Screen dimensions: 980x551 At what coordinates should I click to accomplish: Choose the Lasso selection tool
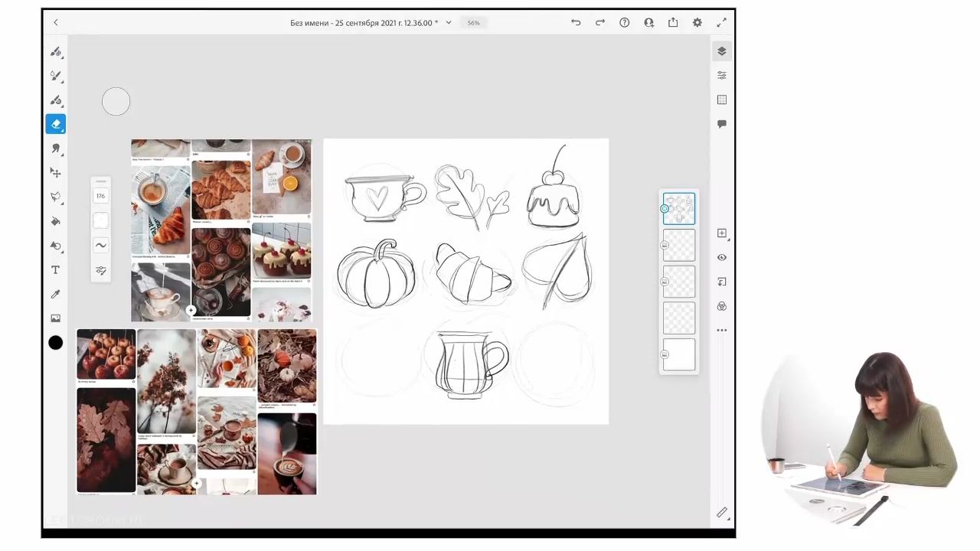click(56, 197)
